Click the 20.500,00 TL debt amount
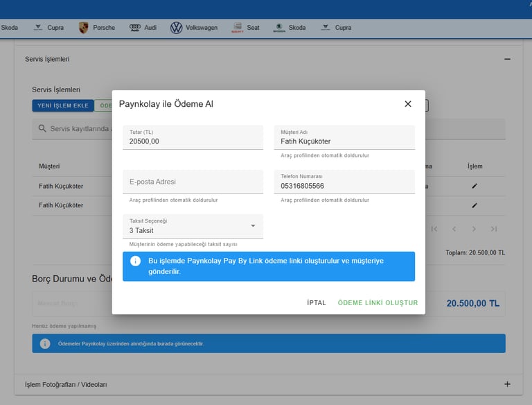The width and height of the screenshot is (532, 405). [472, 303]
